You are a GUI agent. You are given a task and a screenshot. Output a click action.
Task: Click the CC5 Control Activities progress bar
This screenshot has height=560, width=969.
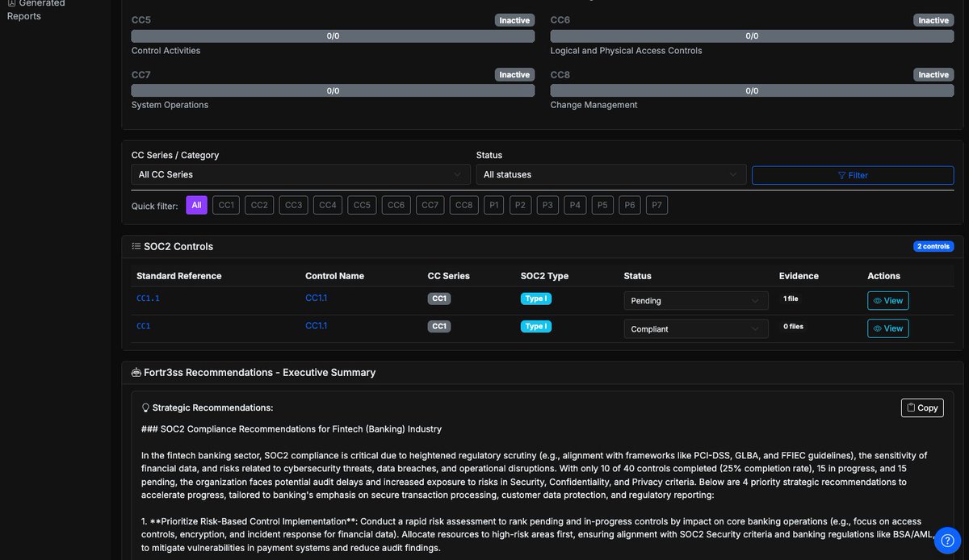tap(333, 36)
